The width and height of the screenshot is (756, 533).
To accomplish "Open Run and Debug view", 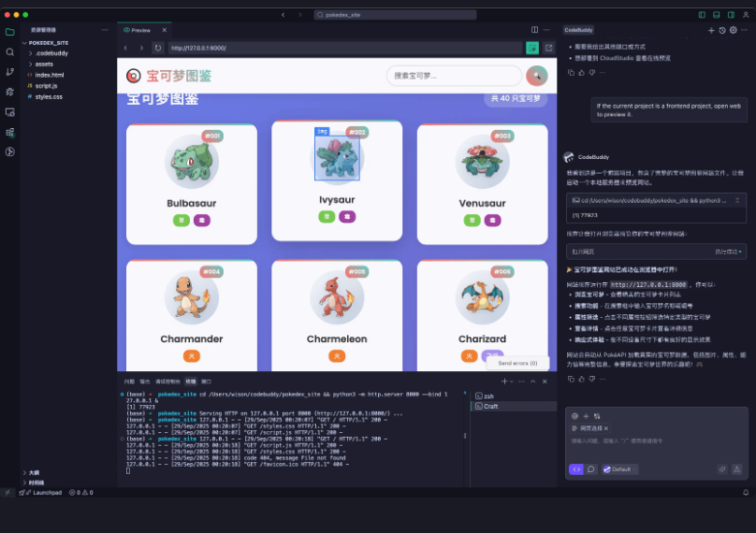I will (x=9, y=92).
